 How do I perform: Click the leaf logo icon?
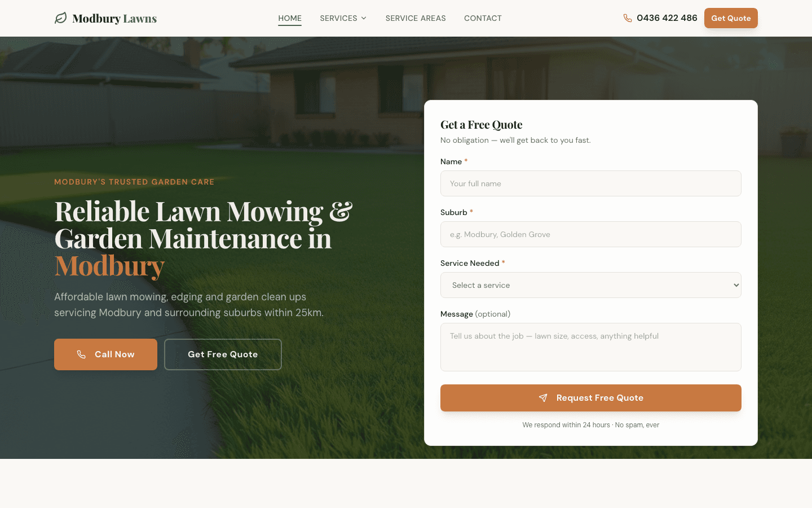pos(60,18)
